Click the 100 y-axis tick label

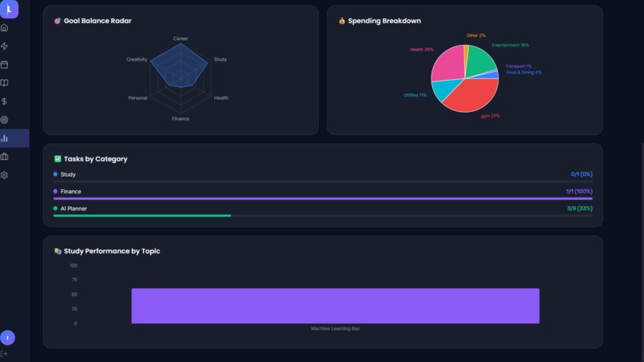(73, 265)
